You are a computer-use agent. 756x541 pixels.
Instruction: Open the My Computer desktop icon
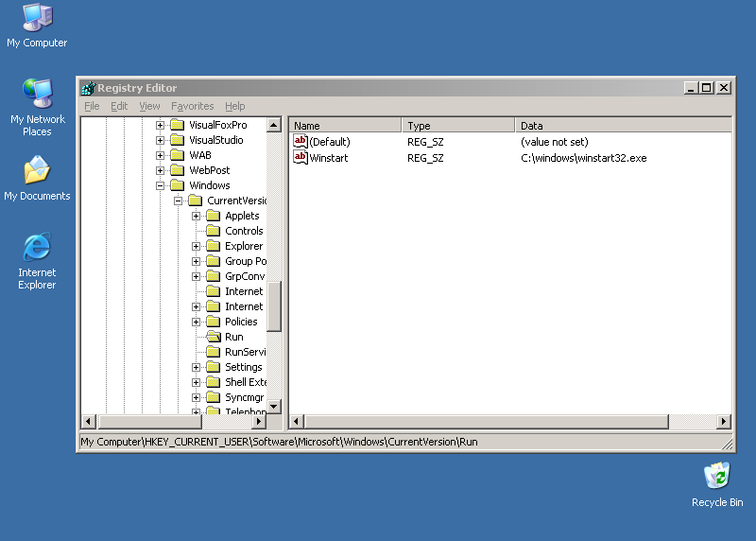[37, 26]
